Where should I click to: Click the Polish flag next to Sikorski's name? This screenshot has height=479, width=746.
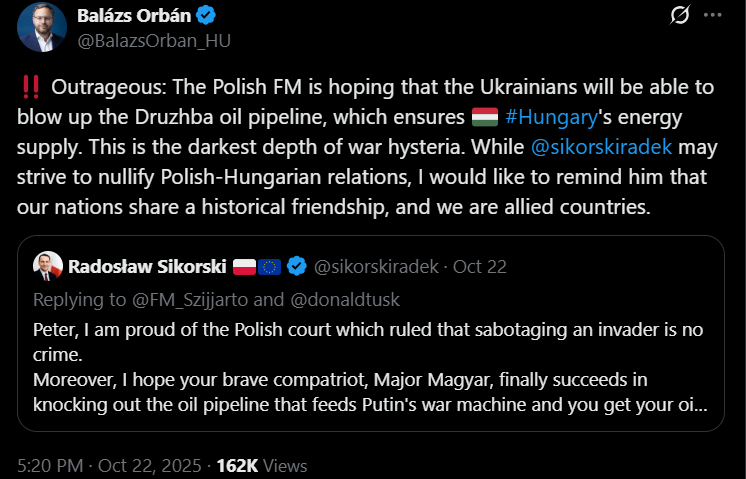coord(245,266)
